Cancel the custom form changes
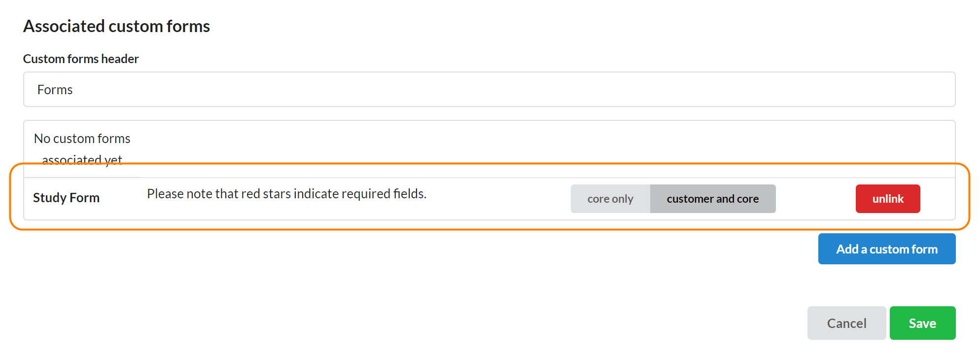Screen dimensions: 980x362 click(846, 323)
